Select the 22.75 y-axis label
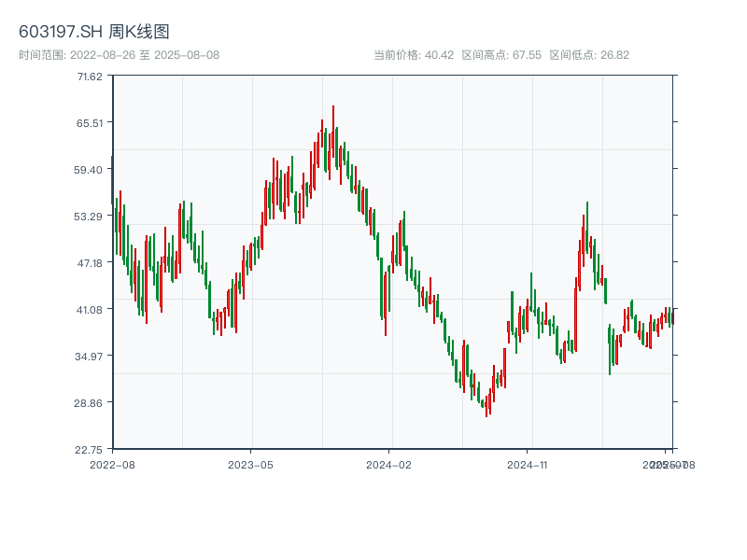 point(89,450)
